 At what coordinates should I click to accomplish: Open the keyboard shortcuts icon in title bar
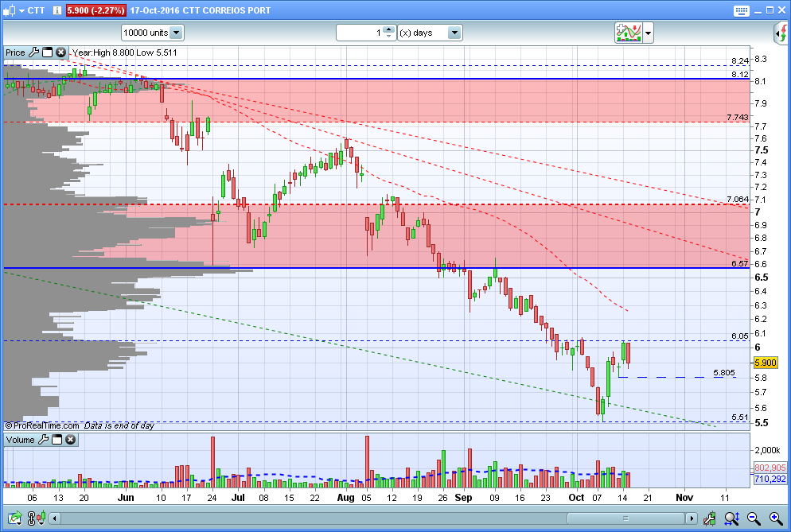pos(741,10)
